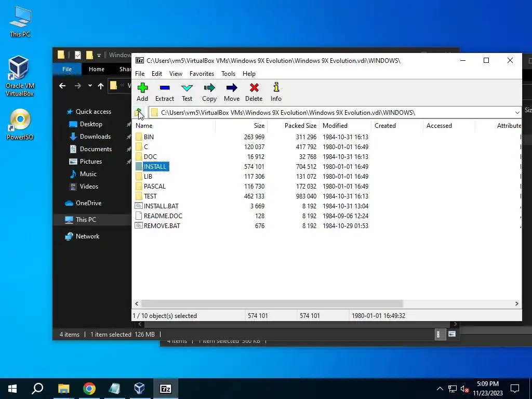532x399 pixels.
Task: Open File Explorer from the taskbar
Action: click(x=63, y=389)
